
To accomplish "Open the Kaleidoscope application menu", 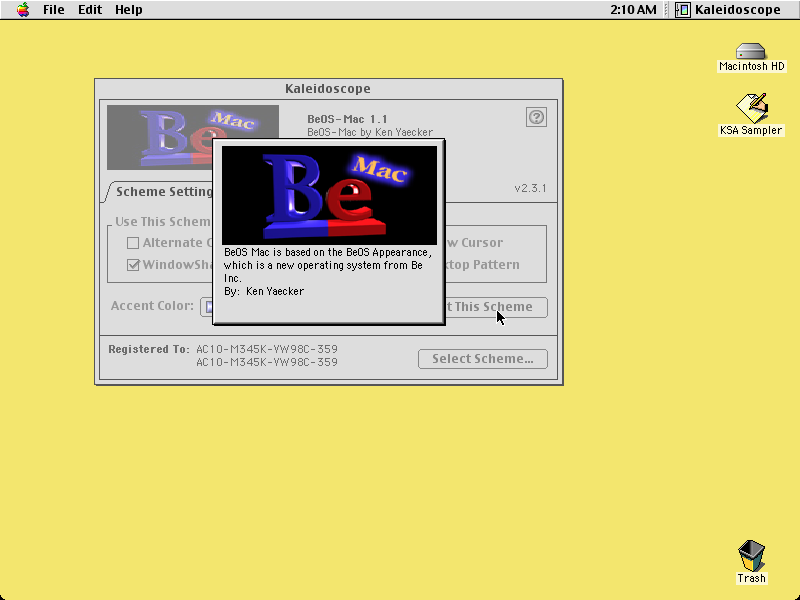I will tap(728, 10).
